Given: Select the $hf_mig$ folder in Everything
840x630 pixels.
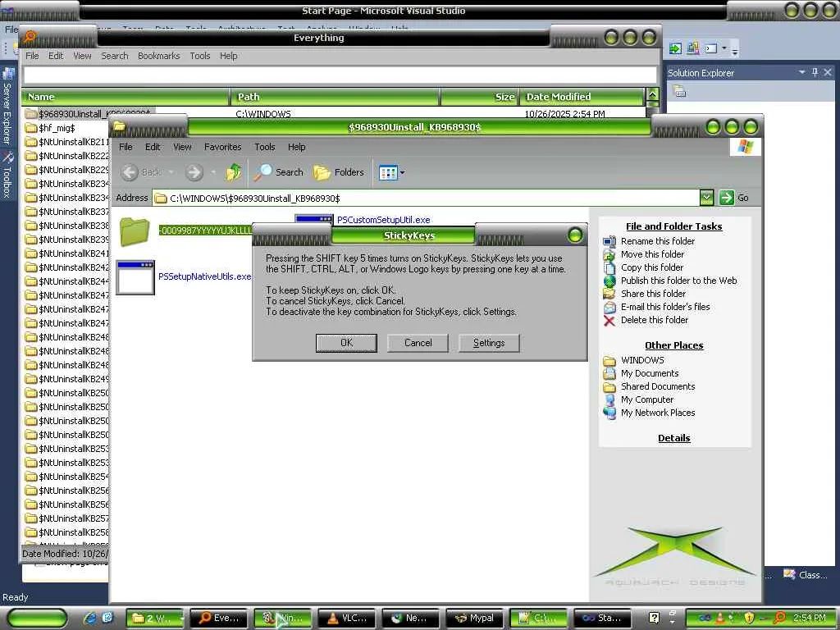Looking at the screenshot, I should [x=50, y=128].
